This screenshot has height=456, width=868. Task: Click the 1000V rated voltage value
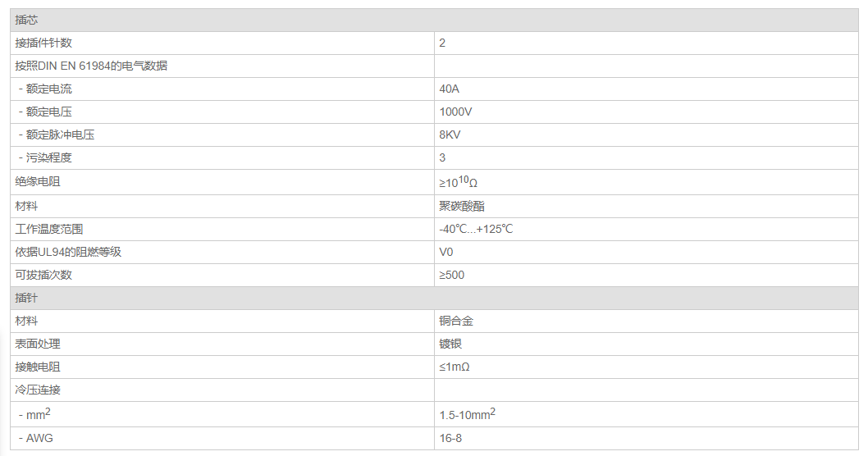[455, 112]
